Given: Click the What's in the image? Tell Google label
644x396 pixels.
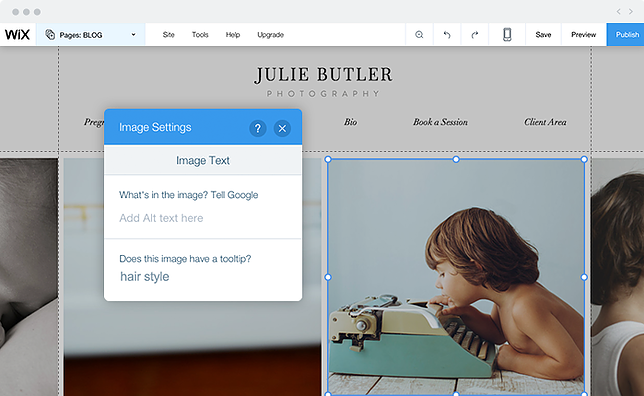Looking at the screenshot, I should click(x=189, y=195).
